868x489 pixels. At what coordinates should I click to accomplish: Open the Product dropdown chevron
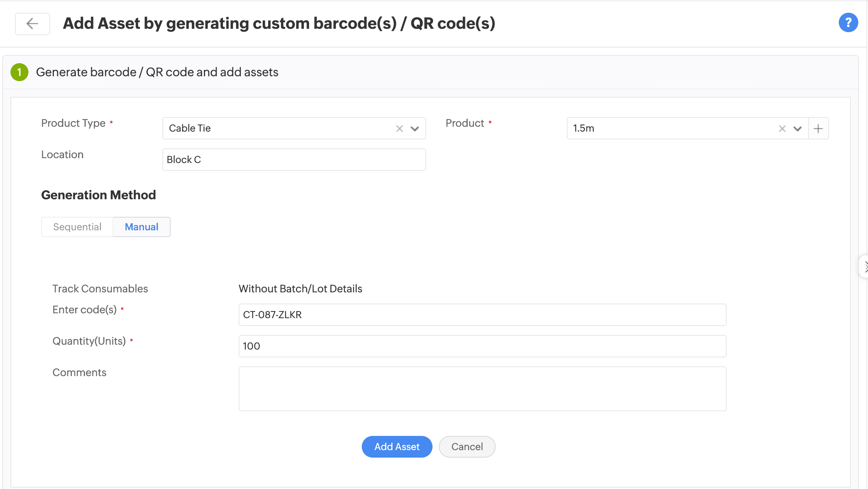(x=797, y=129)
